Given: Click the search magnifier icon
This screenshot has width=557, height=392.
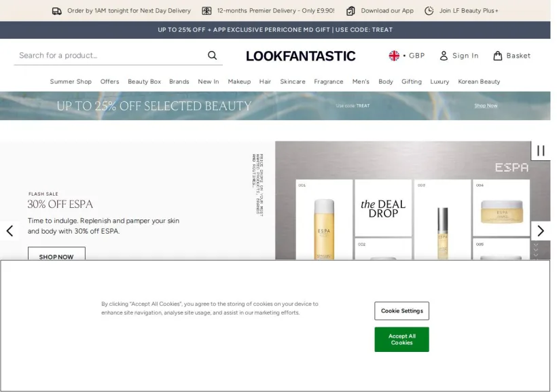Looking at the screenshot, I should point(213,56).
